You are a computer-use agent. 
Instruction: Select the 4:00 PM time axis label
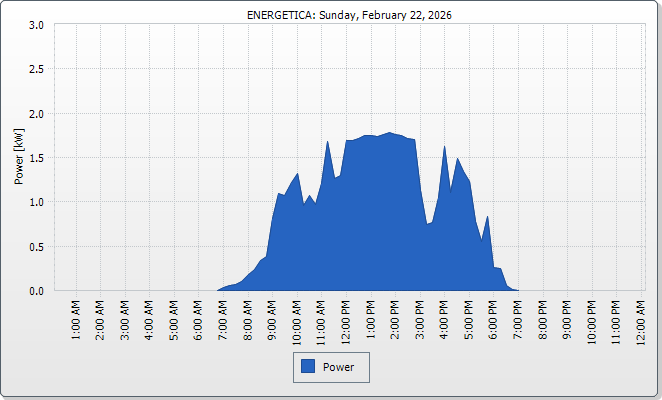(445, 318)
